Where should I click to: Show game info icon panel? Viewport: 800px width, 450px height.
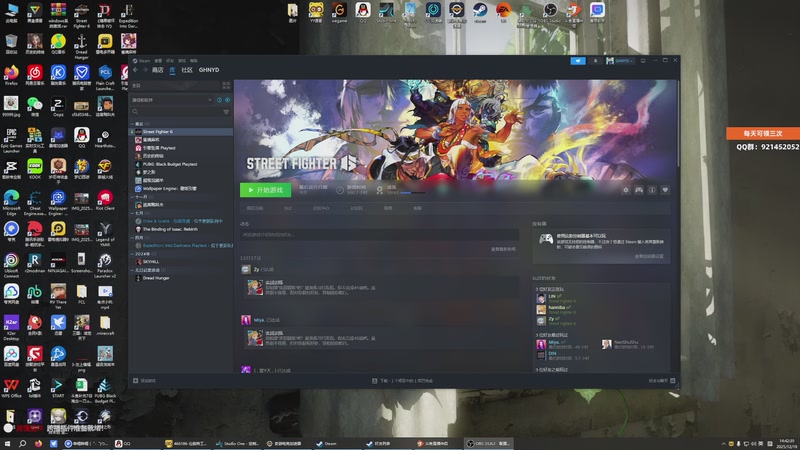[x=652, y=190]
